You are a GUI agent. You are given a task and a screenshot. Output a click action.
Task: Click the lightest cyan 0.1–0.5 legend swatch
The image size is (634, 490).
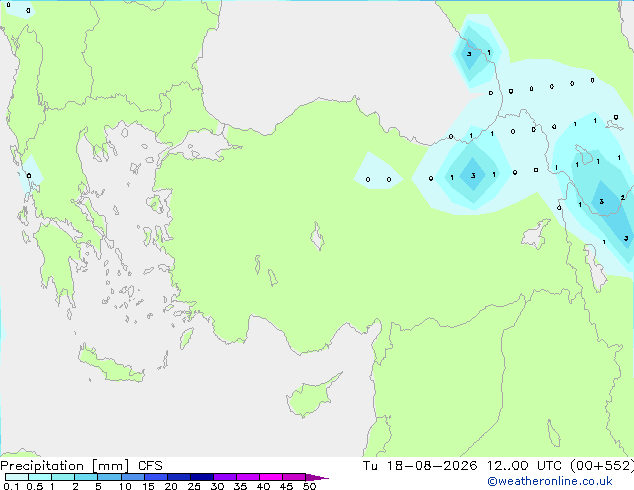(17, 477)
